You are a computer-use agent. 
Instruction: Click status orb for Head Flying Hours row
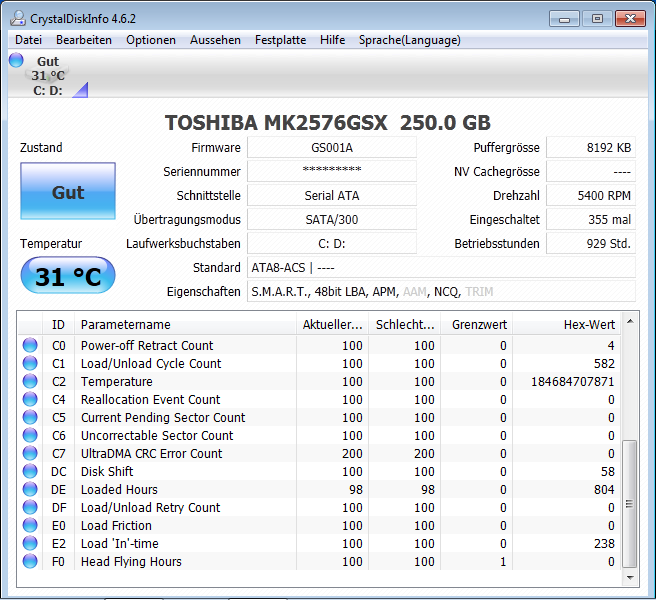tap(30, 561)
